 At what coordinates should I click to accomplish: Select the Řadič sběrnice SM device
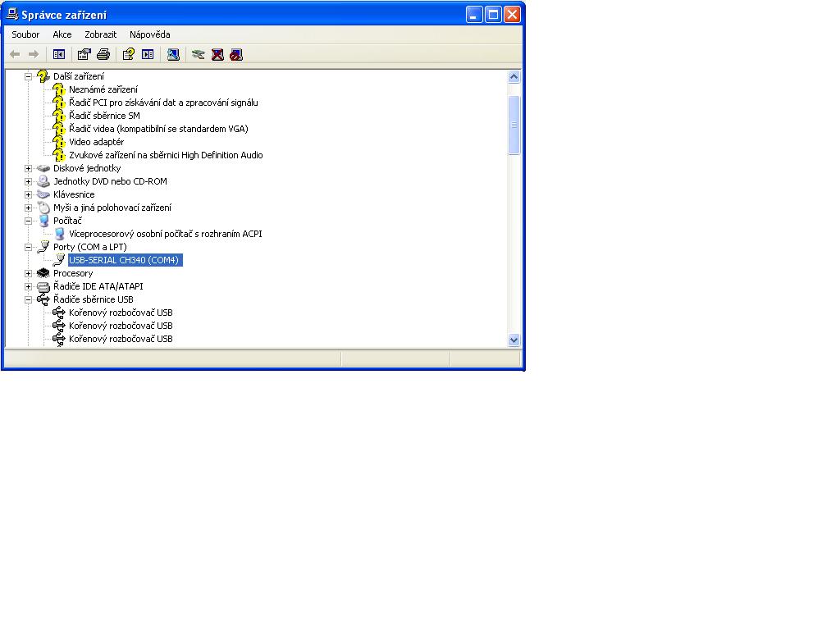tap(104, 116)
